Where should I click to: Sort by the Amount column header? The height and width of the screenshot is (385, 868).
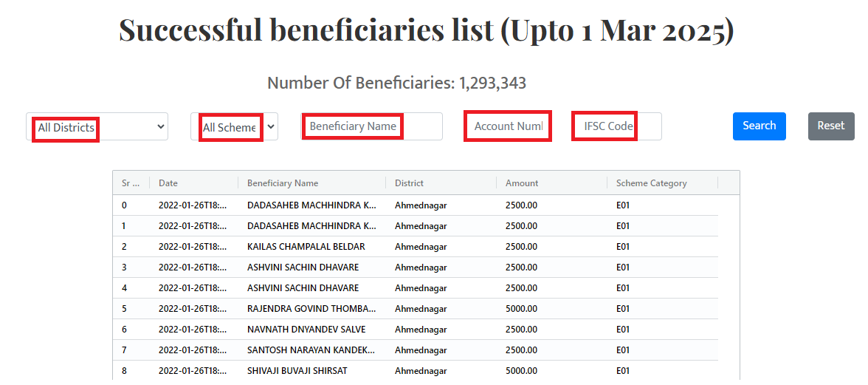point(552,183)
